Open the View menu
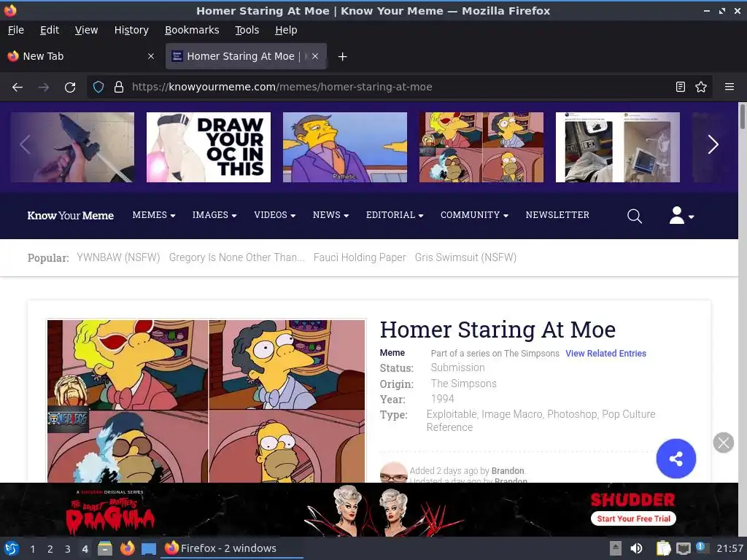This screenshot has height=560, width=747. pyautogui.click(x=86, y=30)
